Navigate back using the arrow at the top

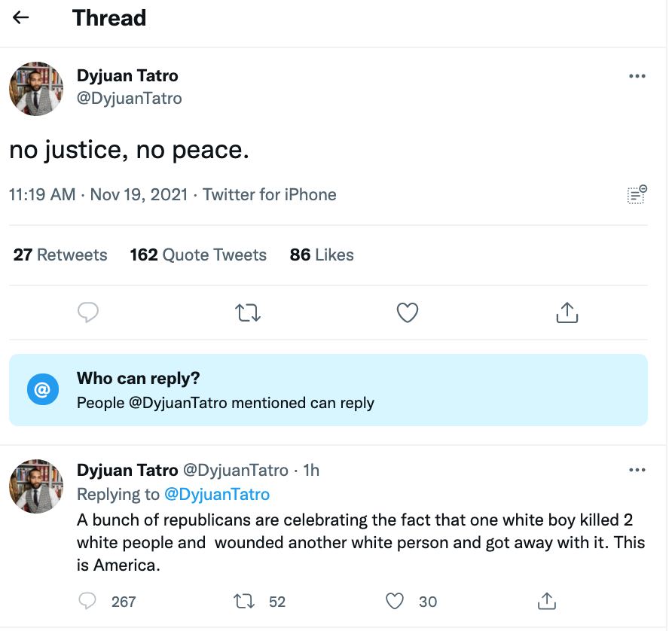[20, 17]
